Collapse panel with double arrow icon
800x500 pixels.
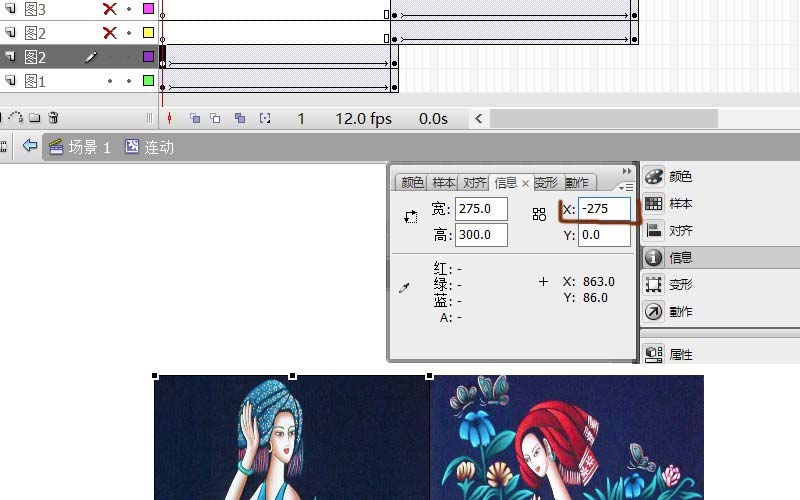pyautogui.click(x=627, y=171)
